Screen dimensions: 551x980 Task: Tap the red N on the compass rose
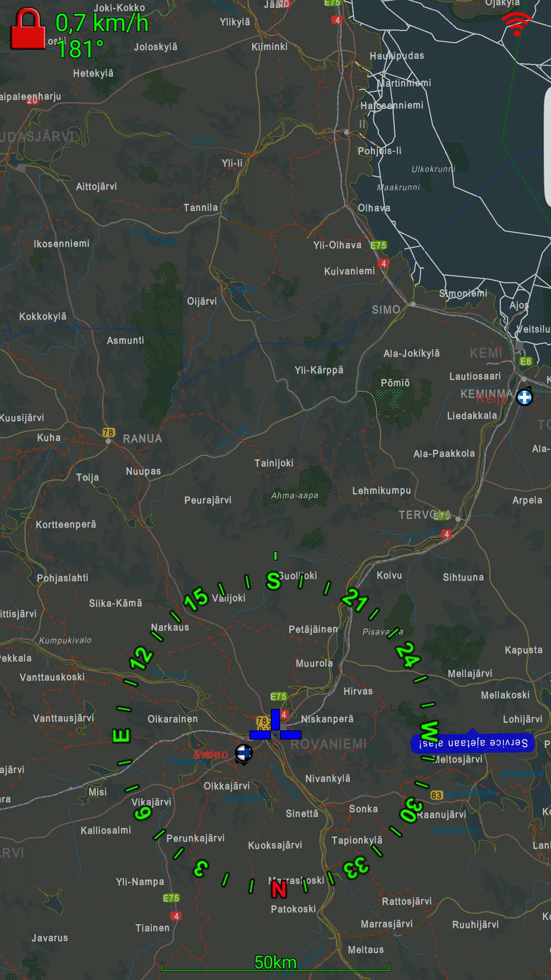279,889
